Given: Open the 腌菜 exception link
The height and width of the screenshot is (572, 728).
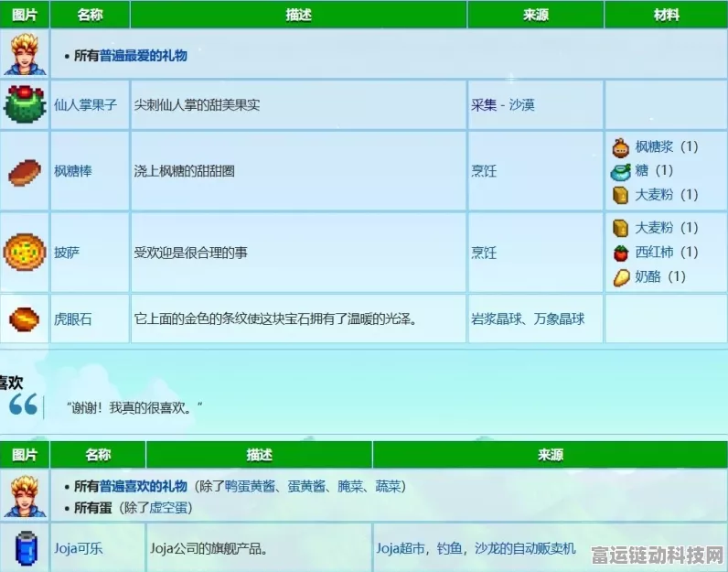Looking at the screenshot, I should click(x=350, y=487).
